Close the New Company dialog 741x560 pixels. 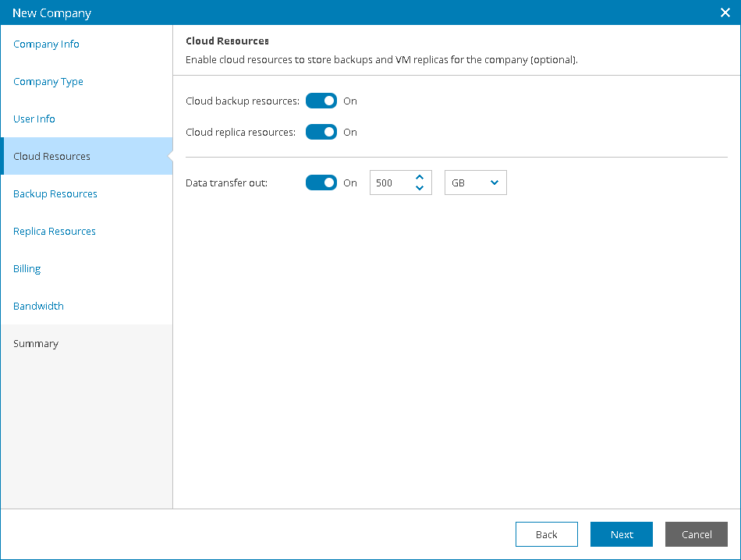725,12
